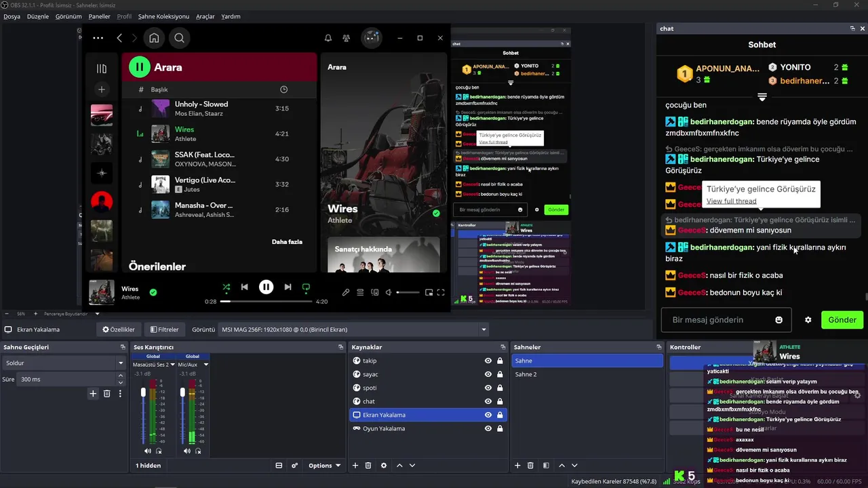Screen dimensions: 868x488
Task: Click Gönder button in chat dock
Action: click(x=842, y=320)
